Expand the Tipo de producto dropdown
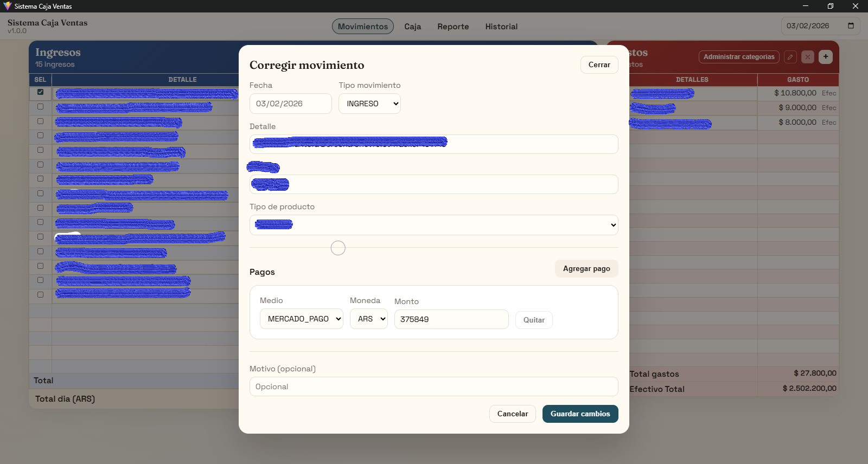Image resolution: width=868 pixels, height=464 pixels. pos(433,225)
